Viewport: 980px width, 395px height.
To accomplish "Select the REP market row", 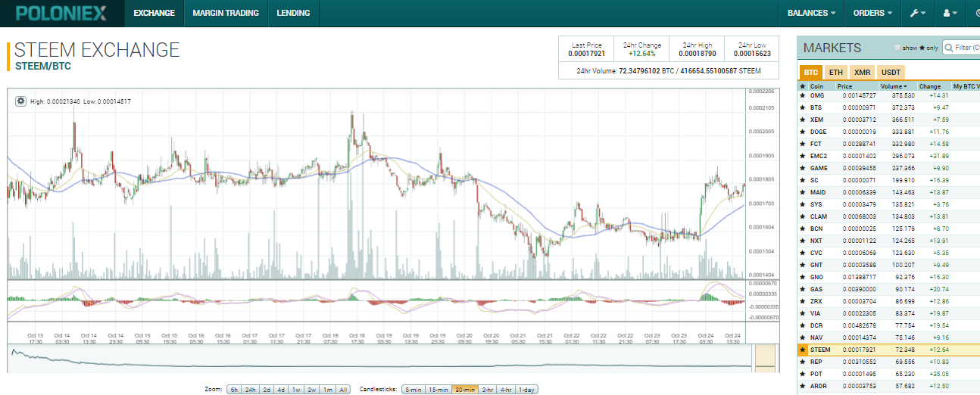I will tap(888, 362).
